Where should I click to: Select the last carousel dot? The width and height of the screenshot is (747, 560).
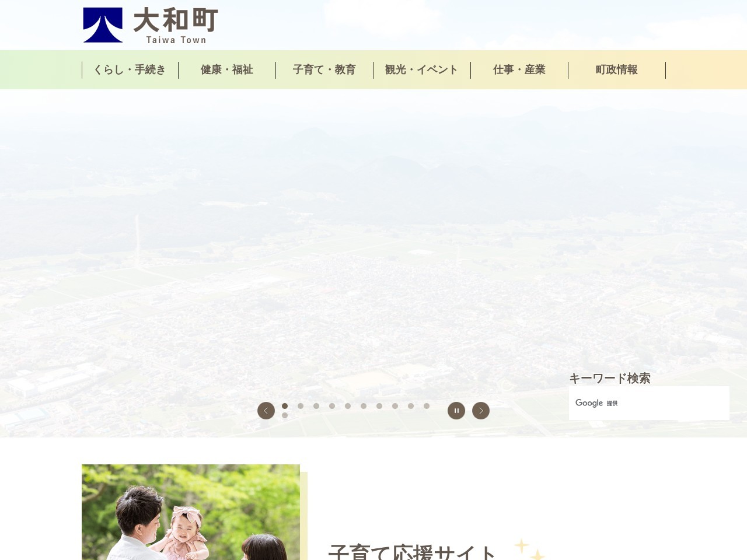click(285, 415)
